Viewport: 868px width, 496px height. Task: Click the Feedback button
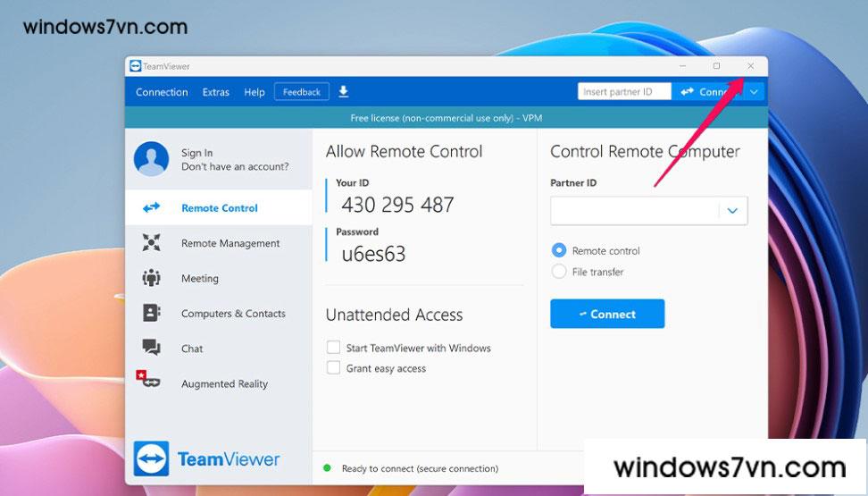tap(302, 92)
